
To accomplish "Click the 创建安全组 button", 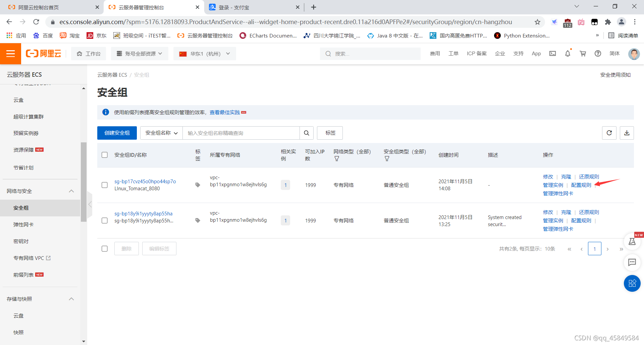I will click(117, 133).
